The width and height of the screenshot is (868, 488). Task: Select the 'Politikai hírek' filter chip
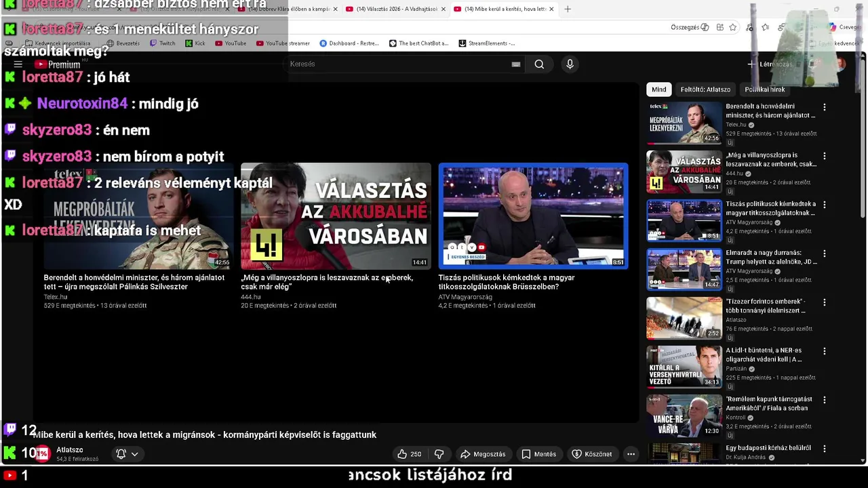[x=765, y=89]
